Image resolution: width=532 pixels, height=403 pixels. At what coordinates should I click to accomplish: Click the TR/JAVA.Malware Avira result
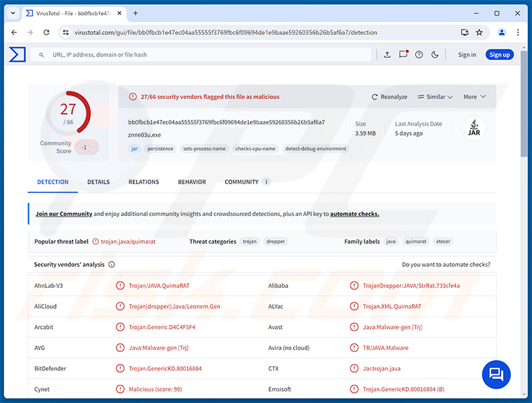click(386, 348)
